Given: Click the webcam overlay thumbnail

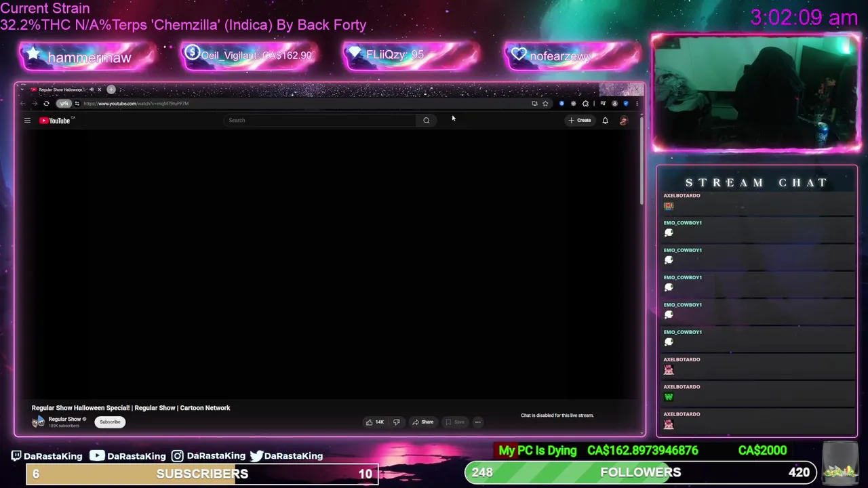Looking at the screenshot, I should tap(756, 92).
